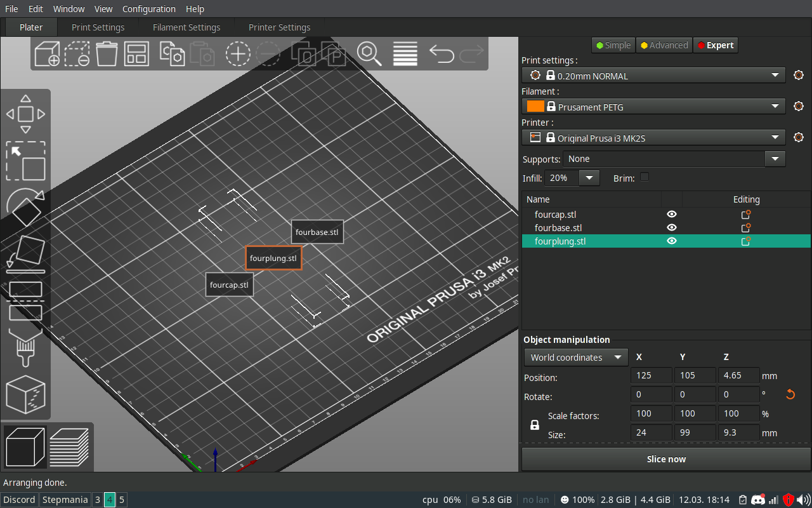Click Discord in the taskbar
Screen dimensions: 812x508
pos(20,500)
